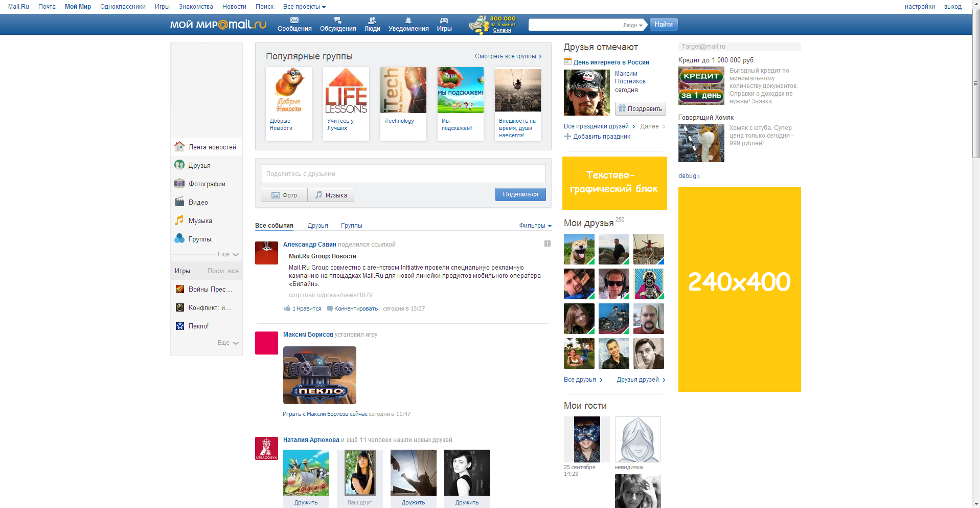Click Текстово-графический блок yellow banner
This screenshot has height=508, width=980.
614,183
